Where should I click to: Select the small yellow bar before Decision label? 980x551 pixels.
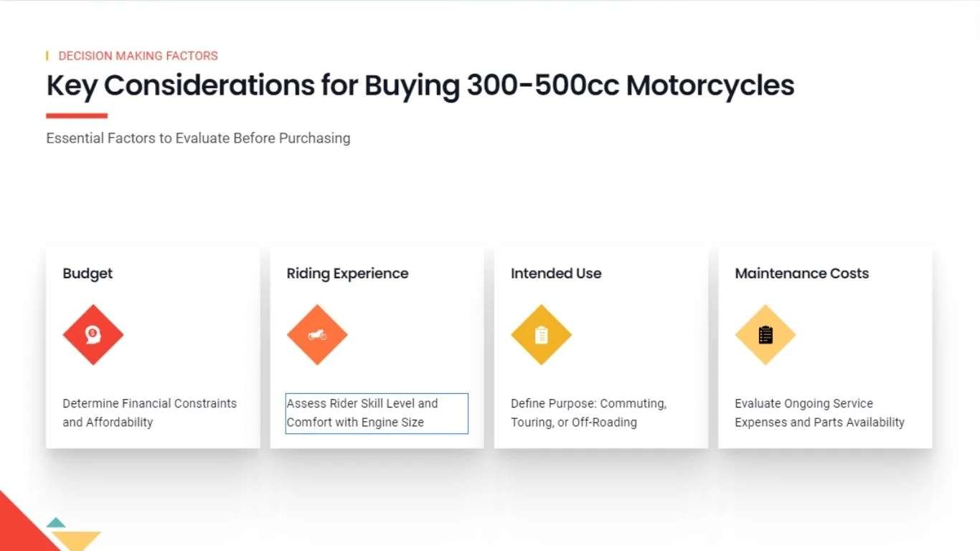(x=47, y=55)
